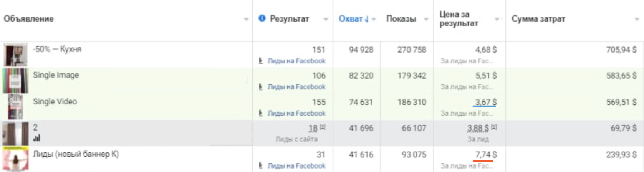Click the Лиды (новый баннер К) ad name
644x172 pixels.
pos(76,154)
